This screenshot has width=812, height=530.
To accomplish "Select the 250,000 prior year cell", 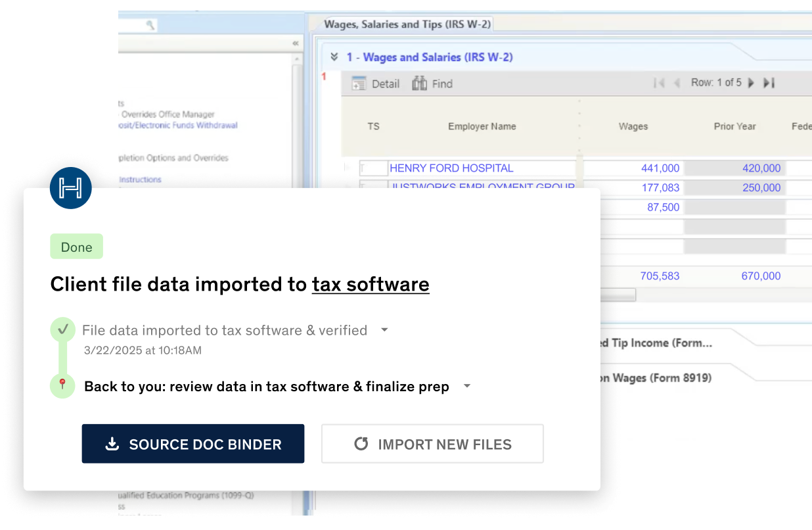I will 735,188.
